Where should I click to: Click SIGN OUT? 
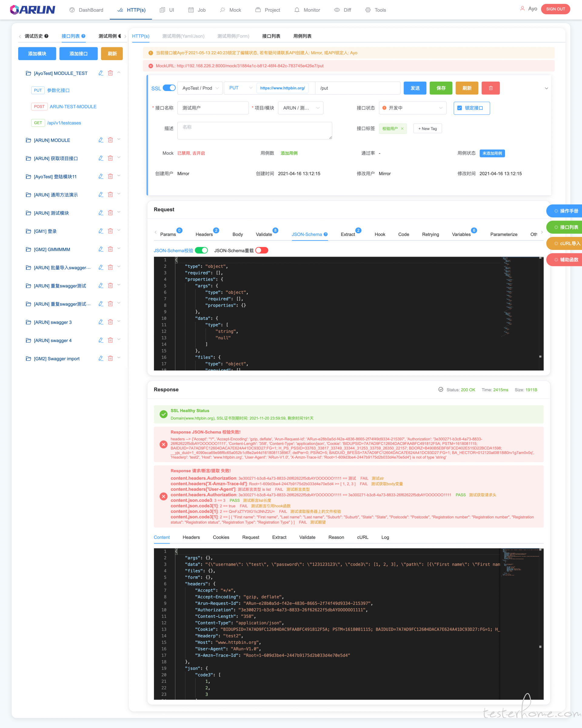[x=555, y=9]
